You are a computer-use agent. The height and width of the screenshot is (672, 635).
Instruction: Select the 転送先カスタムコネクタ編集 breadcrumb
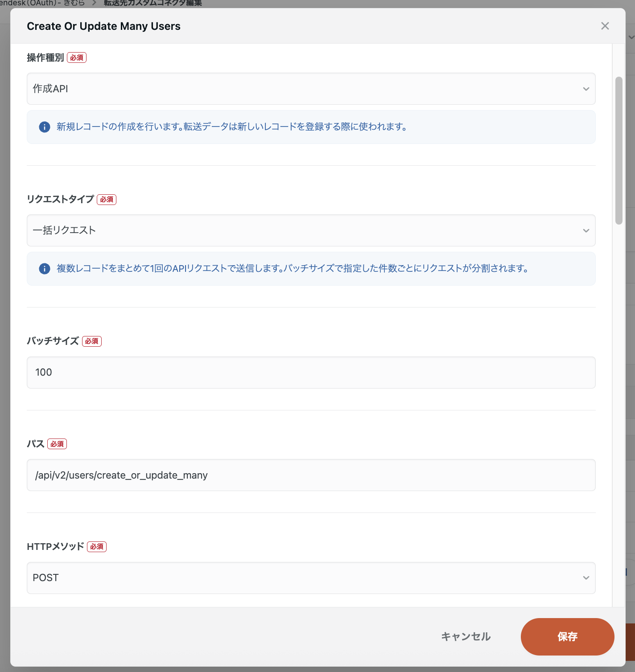pos(153,3)
